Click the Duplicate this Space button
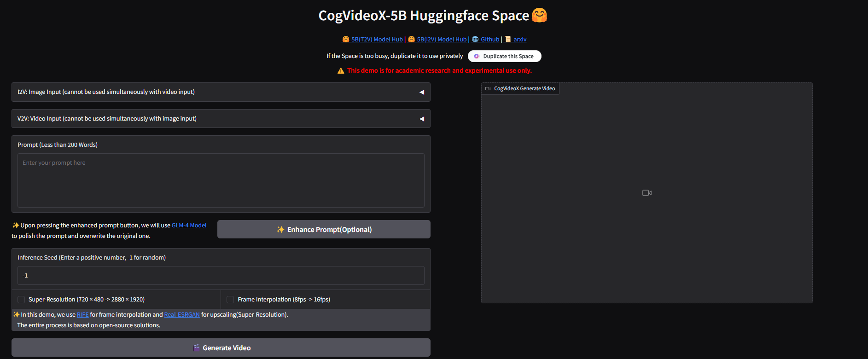This screenshot has height=359, width=868. (x=504, y=56)
